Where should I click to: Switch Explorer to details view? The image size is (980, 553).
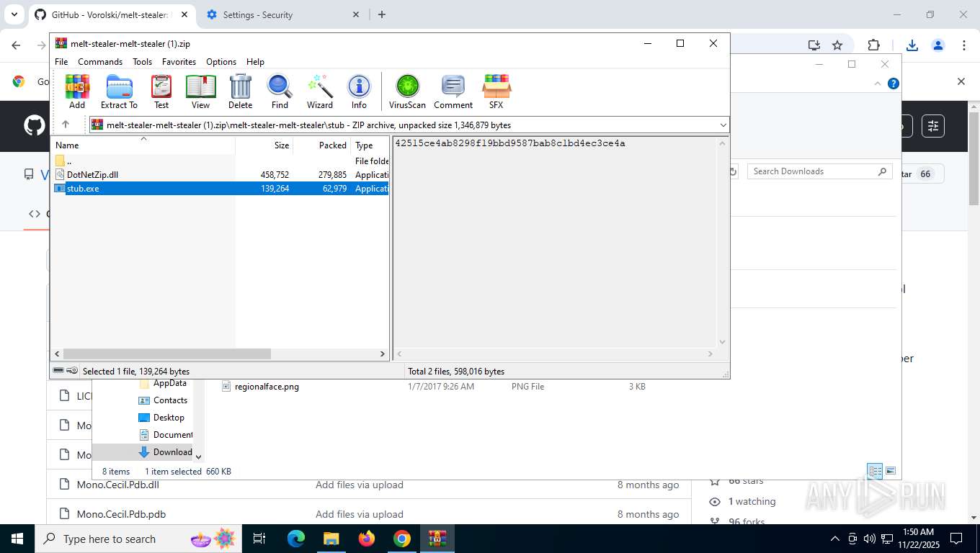(x=875, y=472)
